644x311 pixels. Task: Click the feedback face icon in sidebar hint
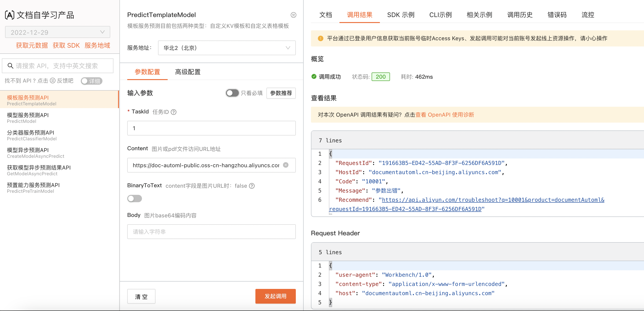pos(53,81)
